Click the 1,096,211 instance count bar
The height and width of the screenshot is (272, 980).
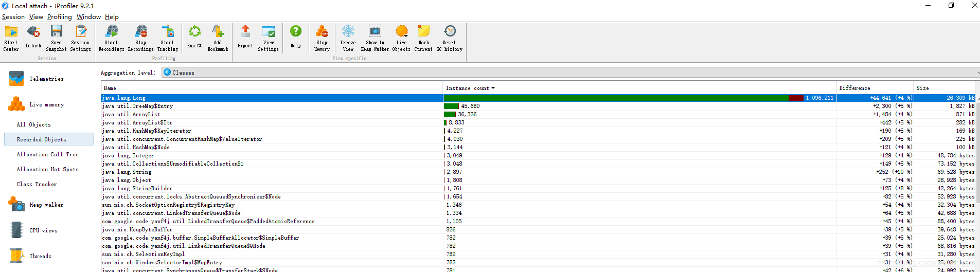click(623, 98)
